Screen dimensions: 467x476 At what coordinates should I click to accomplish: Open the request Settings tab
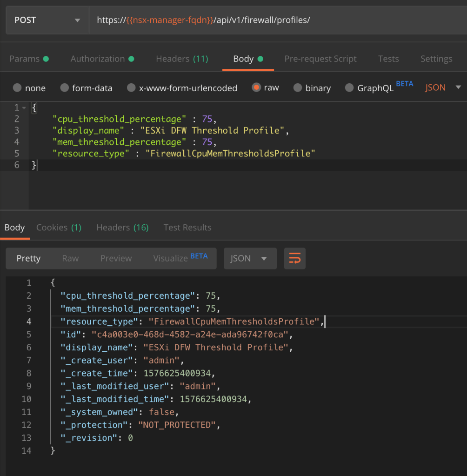[436, 59]
